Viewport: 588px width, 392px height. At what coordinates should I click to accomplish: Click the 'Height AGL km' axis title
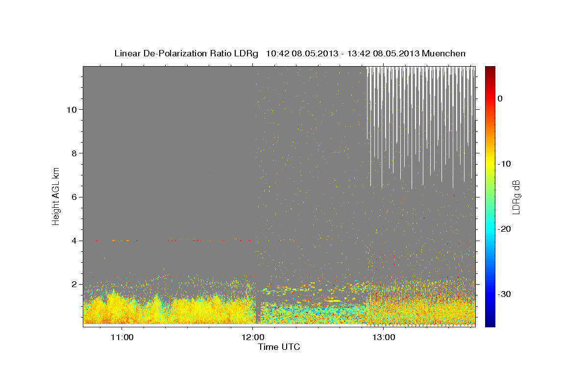pos(56,196)
